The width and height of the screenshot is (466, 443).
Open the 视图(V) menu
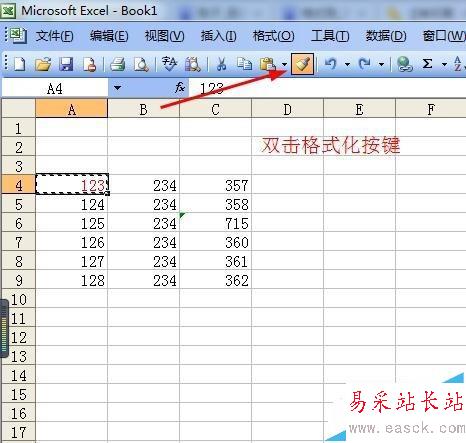click(164, 36)
